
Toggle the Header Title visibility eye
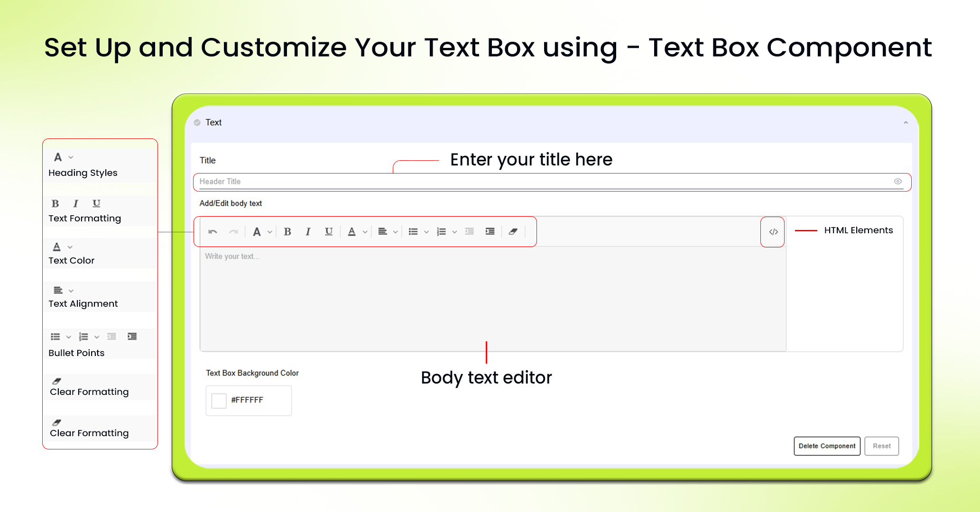[898, 182]
